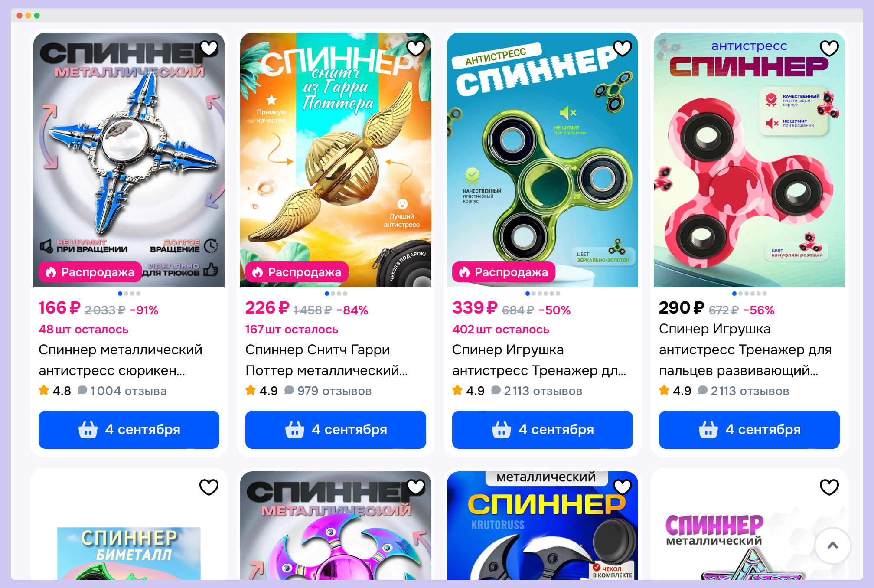The height and width of the screenshot is (588, 874).
Task: Add 166 ₽ spinner to cart, 4 сентября
Action: pyautogui.click(x=129, y=429)
